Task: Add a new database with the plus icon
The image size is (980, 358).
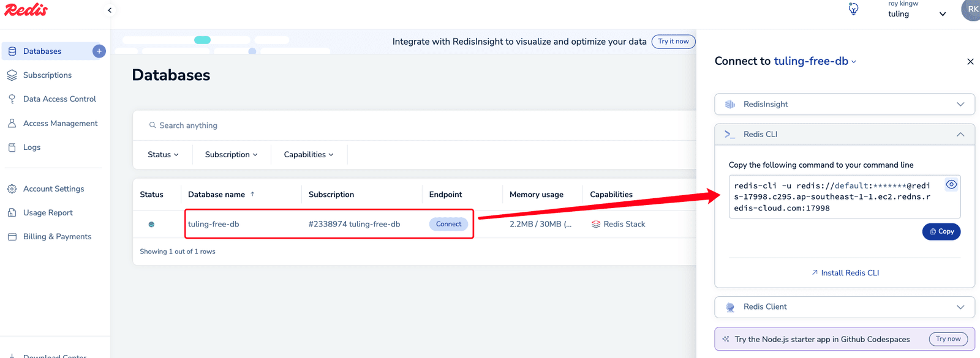Action: point(99,51)
